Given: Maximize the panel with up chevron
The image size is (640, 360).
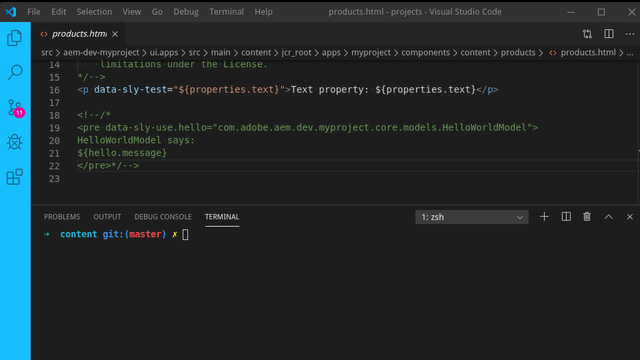Looking at the screenshot, I should tap(609, 217).
